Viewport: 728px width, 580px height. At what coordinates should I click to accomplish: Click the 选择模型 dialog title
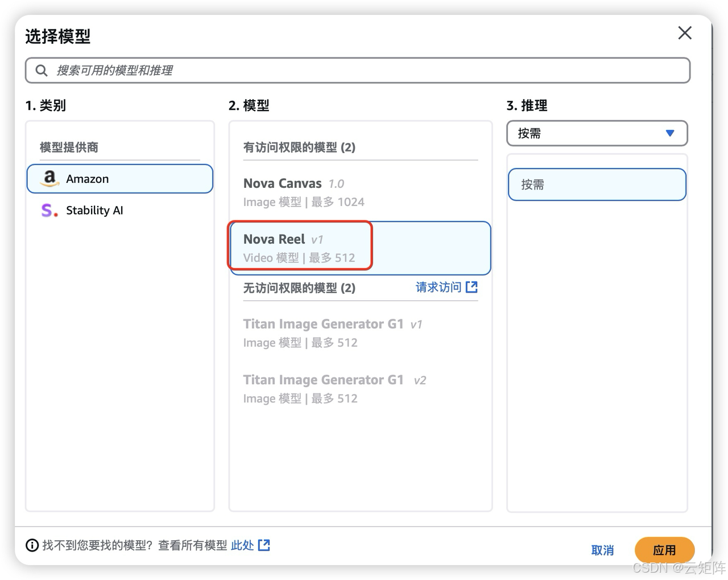[x=58, y=36]
